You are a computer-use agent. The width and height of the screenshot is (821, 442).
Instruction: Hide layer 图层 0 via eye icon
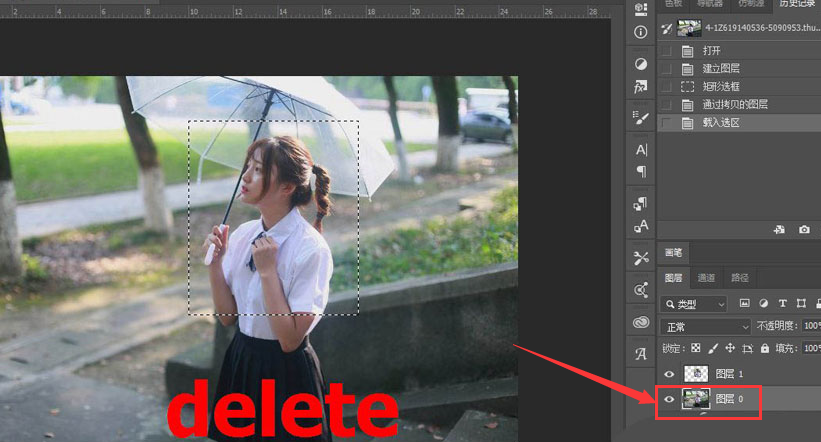pyautogui.click(x=669, y=399)
